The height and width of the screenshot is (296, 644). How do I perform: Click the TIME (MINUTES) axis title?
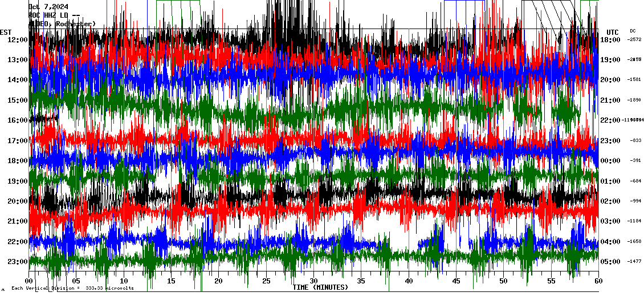tap(320, 287)
